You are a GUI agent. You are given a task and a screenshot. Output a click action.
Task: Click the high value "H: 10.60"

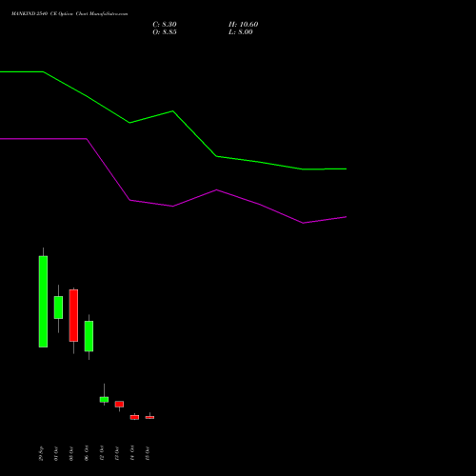pos(243,25)
